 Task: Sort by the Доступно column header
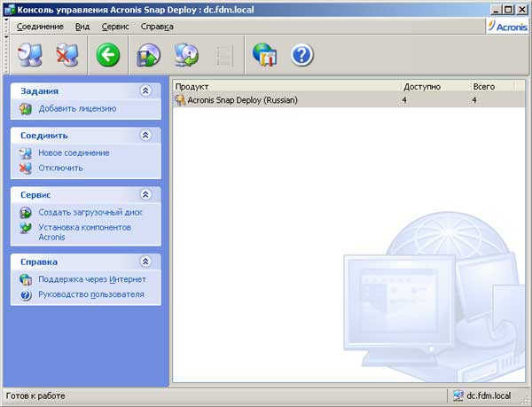click(435, 87)
